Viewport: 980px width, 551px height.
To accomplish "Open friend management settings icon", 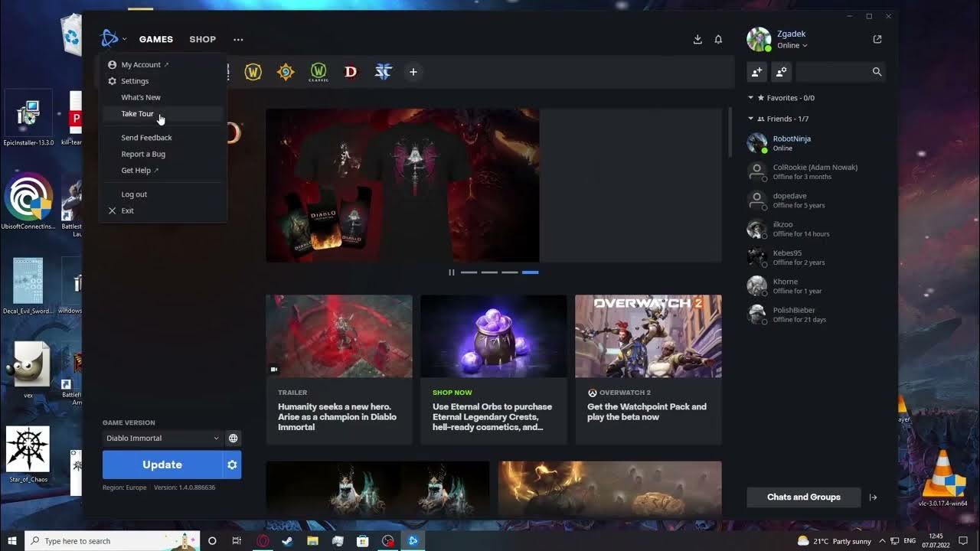I will click(781, 72).
